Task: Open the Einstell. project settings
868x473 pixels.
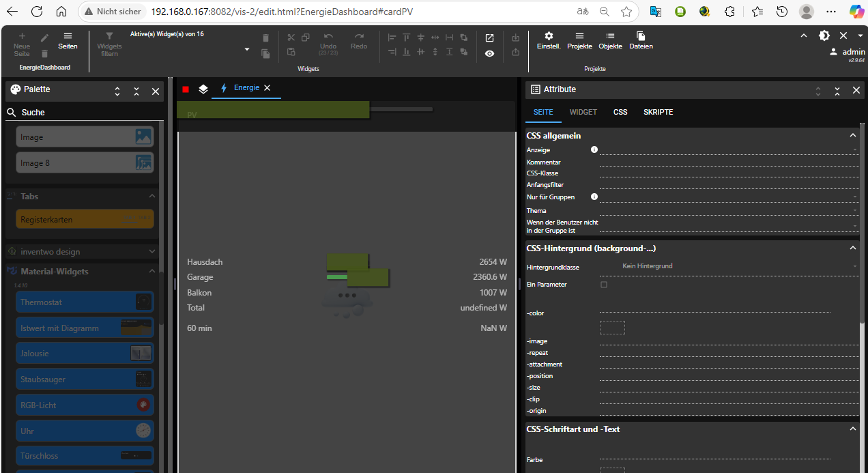Action: pos(548,40)
